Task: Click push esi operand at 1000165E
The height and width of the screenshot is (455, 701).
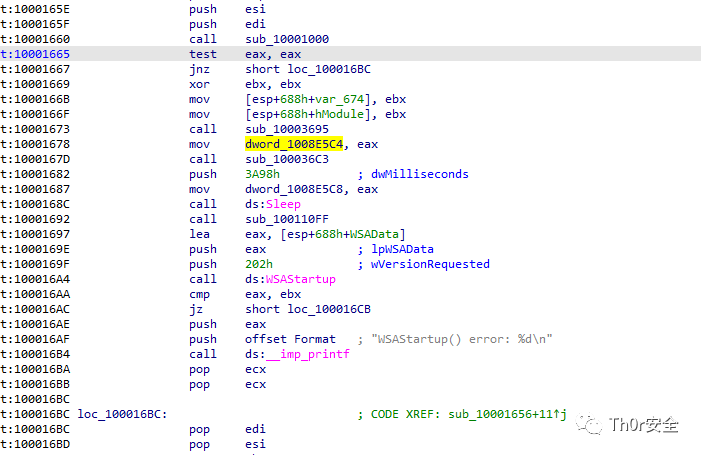Action: [x=255, y=9]
